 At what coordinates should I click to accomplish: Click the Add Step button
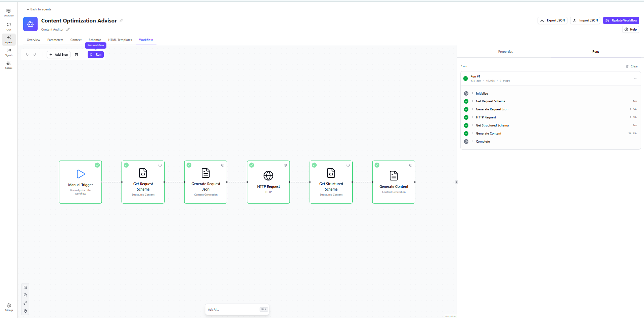[x=59, y=54]
